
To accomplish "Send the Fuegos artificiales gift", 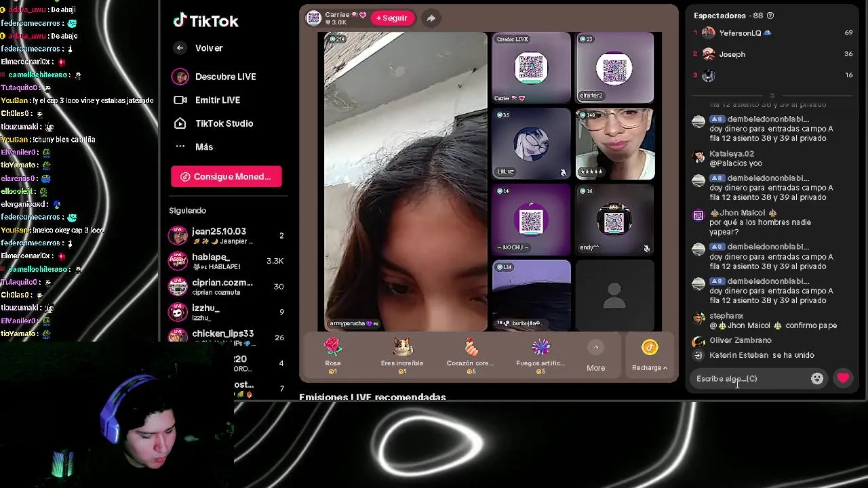I will pos(540,357).
